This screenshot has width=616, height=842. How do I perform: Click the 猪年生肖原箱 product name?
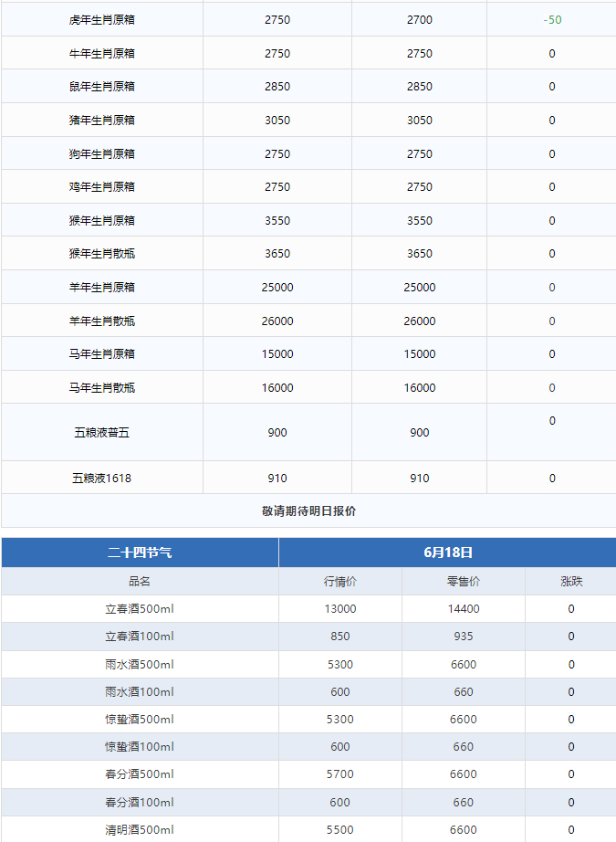[102, 121]
